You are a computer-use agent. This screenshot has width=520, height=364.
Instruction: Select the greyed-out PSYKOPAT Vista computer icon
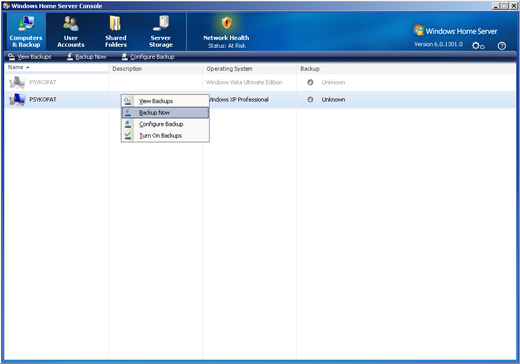point(17,82)
